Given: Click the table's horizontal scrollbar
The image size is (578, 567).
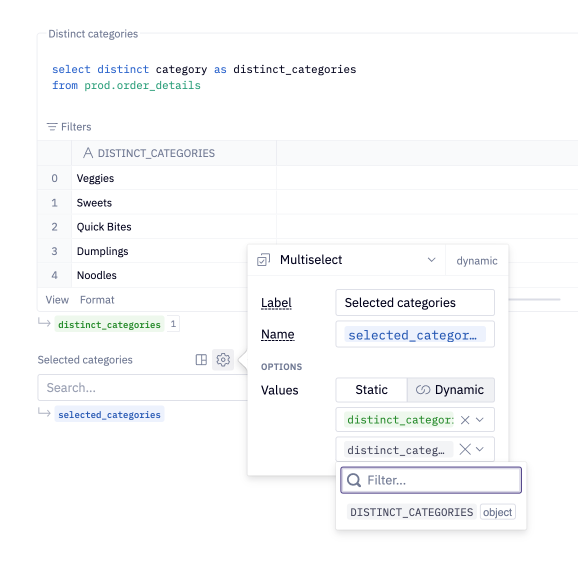Looking at the screenshot, I should [535, 299].
